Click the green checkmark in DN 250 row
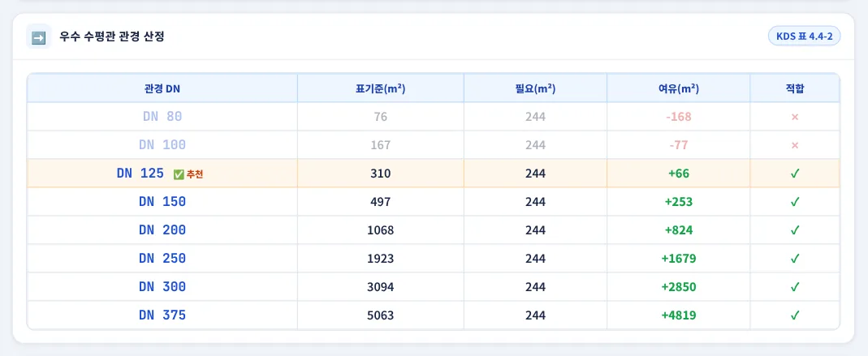Viewport: 868px width, 356px height. [x=795, y=259]
